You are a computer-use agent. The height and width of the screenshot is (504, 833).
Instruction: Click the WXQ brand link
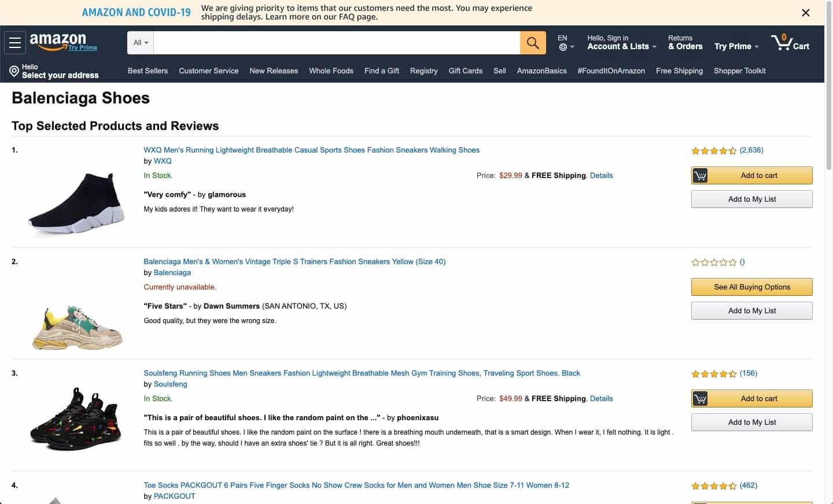click(x=163, y=161)
